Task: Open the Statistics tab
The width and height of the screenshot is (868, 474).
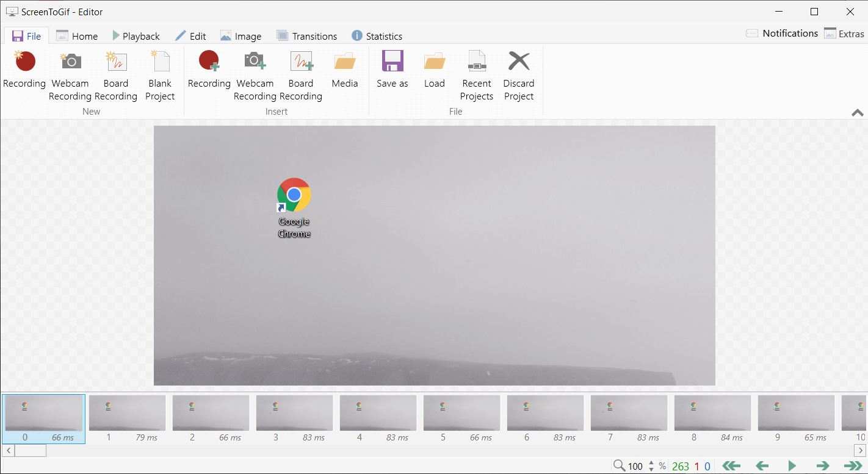Action: pos(377,36)
